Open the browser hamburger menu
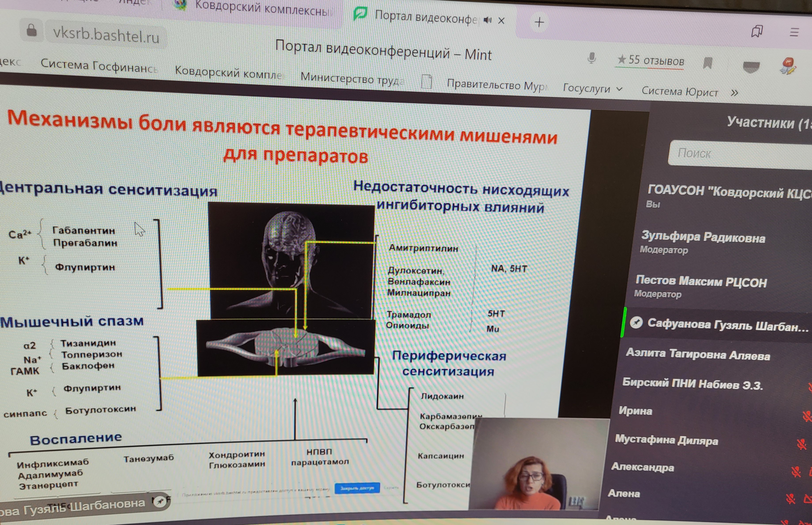Image resolution: width=812 pixels, height=525 pixels. point(794,32)
